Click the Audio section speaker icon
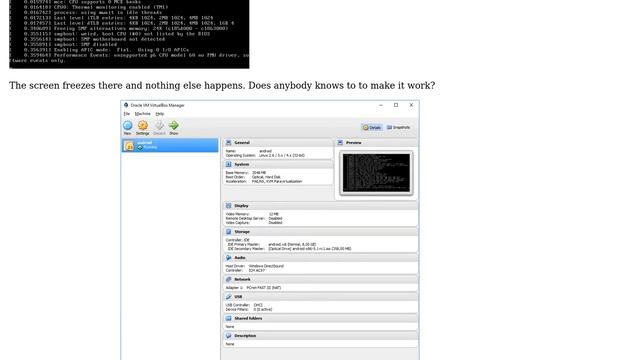 (x=229, y=258)
